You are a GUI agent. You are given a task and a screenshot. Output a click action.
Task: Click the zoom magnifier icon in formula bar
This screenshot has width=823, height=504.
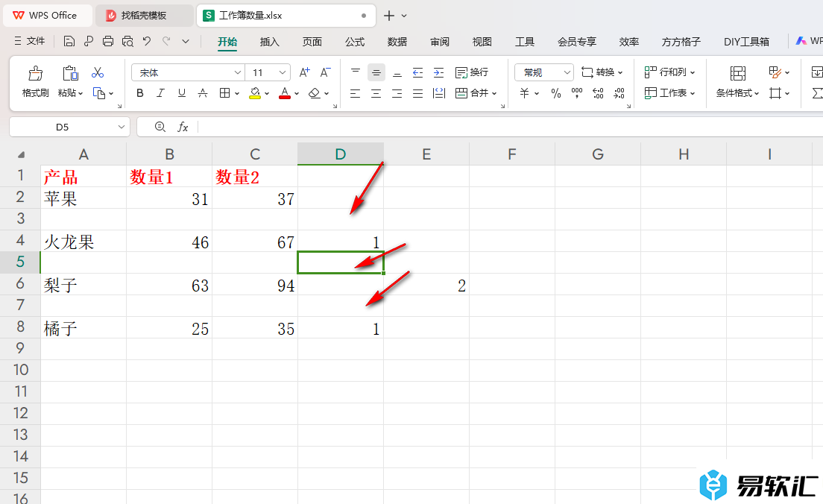coord(160,127)
